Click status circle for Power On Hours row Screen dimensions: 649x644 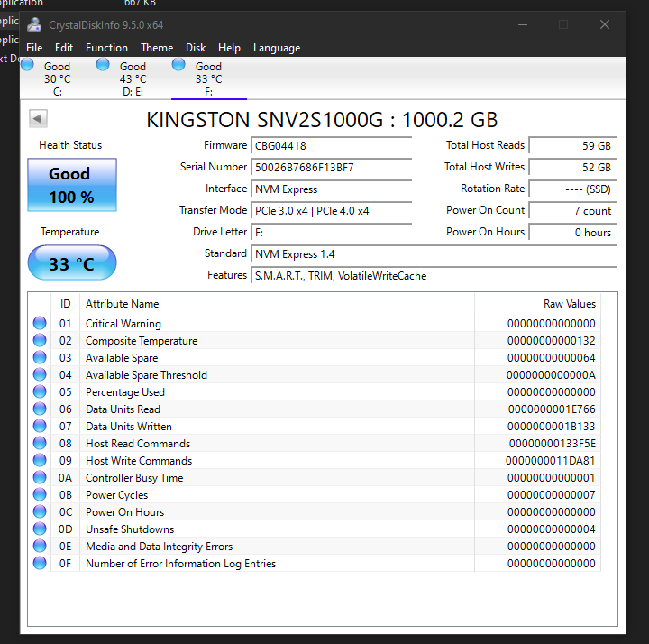point(40,511)
